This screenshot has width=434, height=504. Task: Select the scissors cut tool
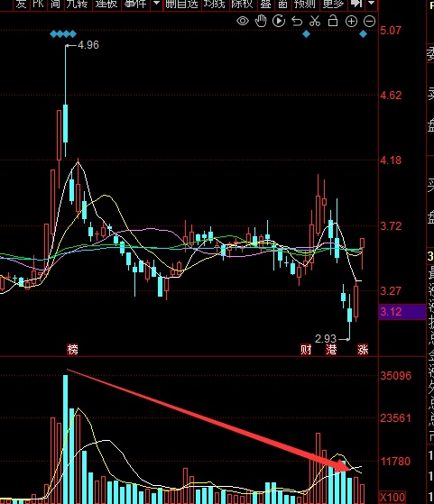(315, 22)
